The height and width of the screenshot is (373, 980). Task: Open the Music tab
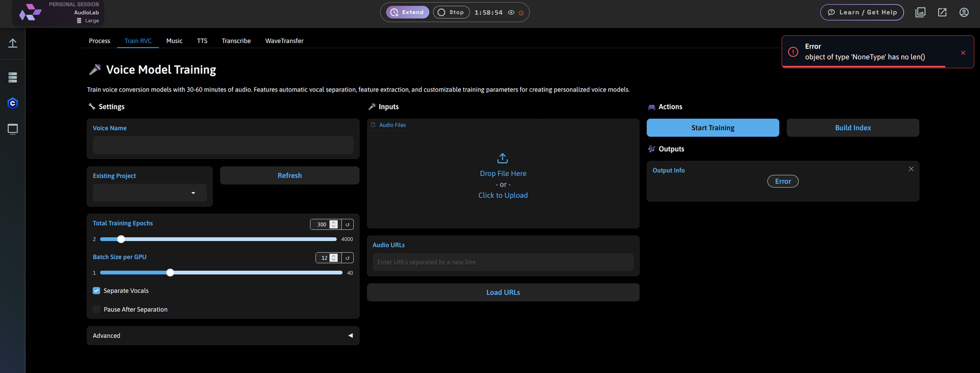tap(174, 41)
